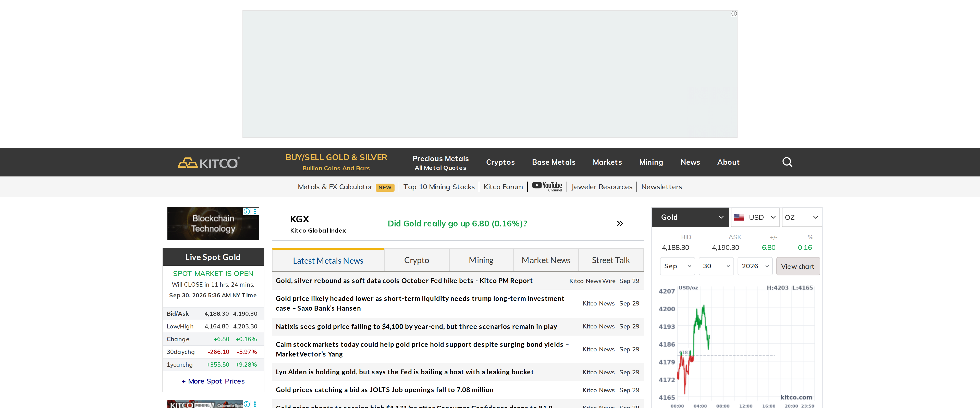Screen dimensions: 980x408
Task: Open the day 30 dropdown
Action: click(x=716, y=266)
